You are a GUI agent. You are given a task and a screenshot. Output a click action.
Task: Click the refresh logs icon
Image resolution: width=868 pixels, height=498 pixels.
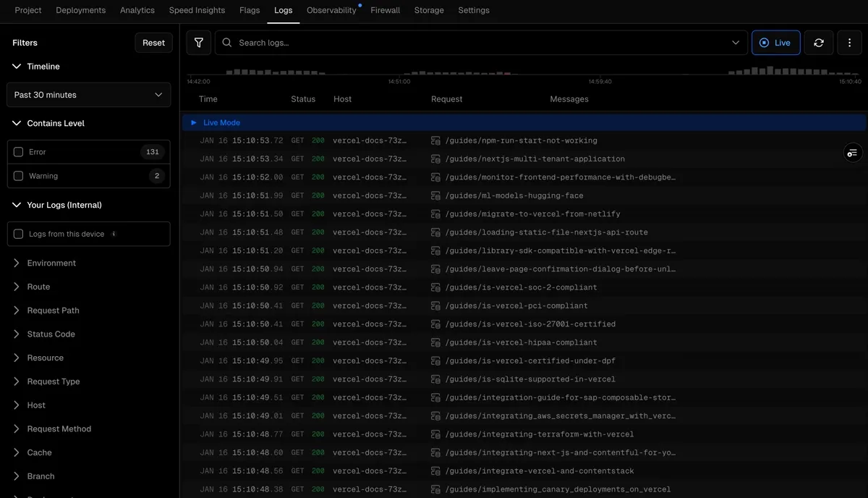[819, 43]
